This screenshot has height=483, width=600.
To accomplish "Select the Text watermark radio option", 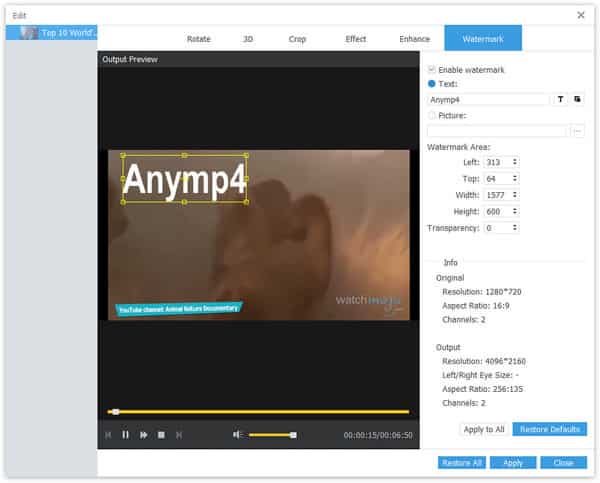I will 432,83.
